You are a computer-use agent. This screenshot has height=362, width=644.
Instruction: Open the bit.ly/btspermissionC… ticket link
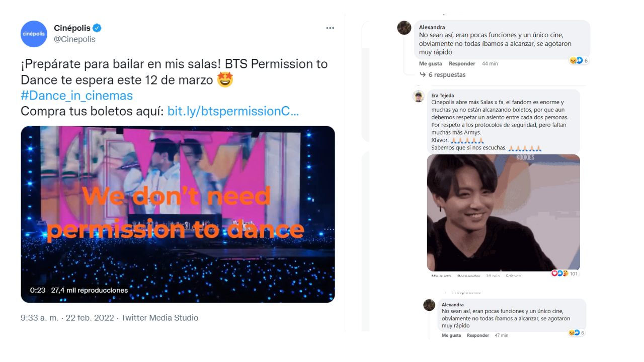tap(233, 111)
